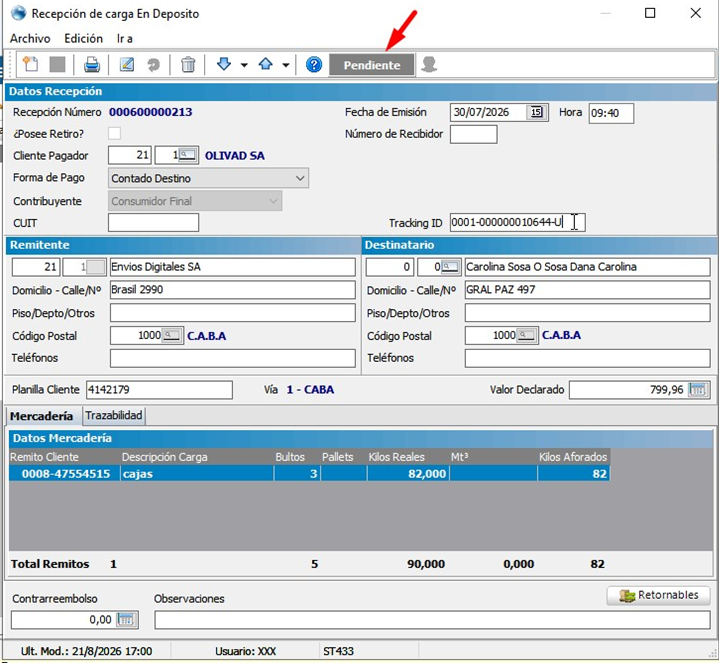719x663 pixels.
Task: Click Destinatario domicilio field GRAL PAZ 497
Action: (x=587, y=290)
